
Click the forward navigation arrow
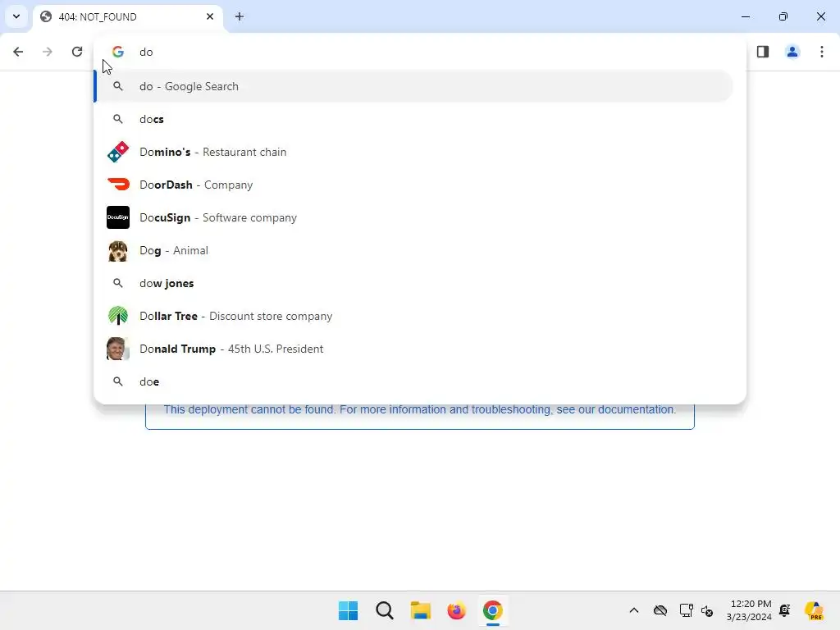(x=48, y=52)
